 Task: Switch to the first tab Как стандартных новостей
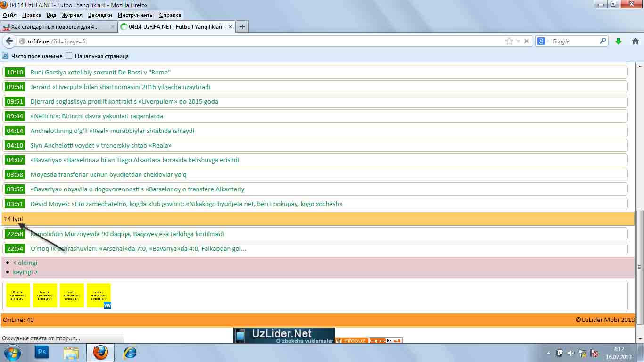(57, 27)
